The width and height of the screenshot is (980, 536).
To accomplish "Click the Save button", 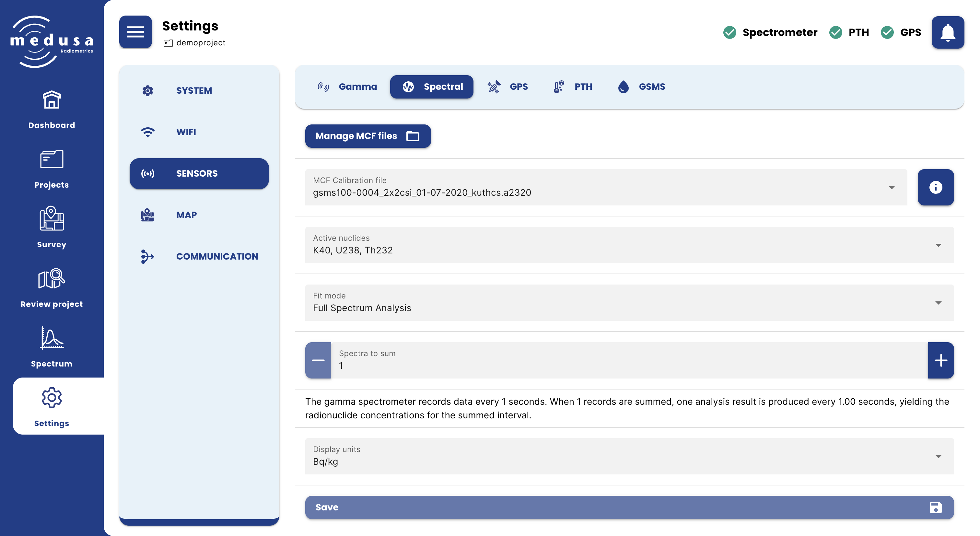I will (x=629, y=507).
